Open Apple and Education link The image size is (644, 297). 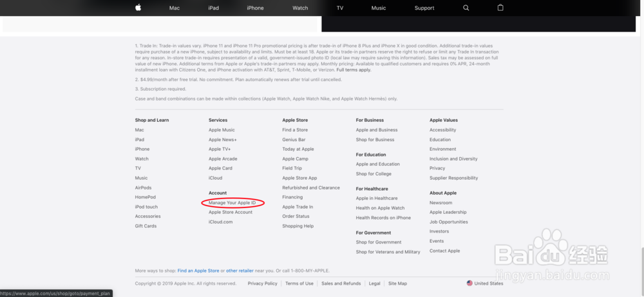(x=378, y=164)
